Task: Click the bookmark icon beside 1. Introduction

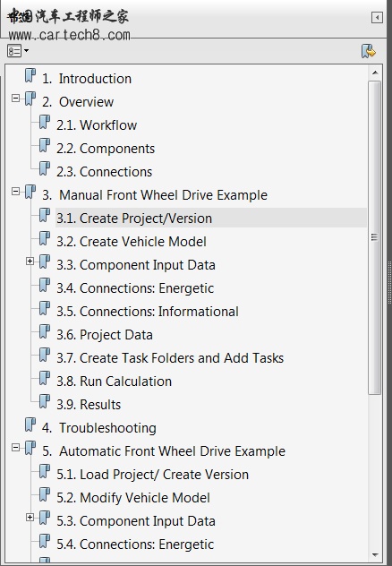Action: click(30, 76)
